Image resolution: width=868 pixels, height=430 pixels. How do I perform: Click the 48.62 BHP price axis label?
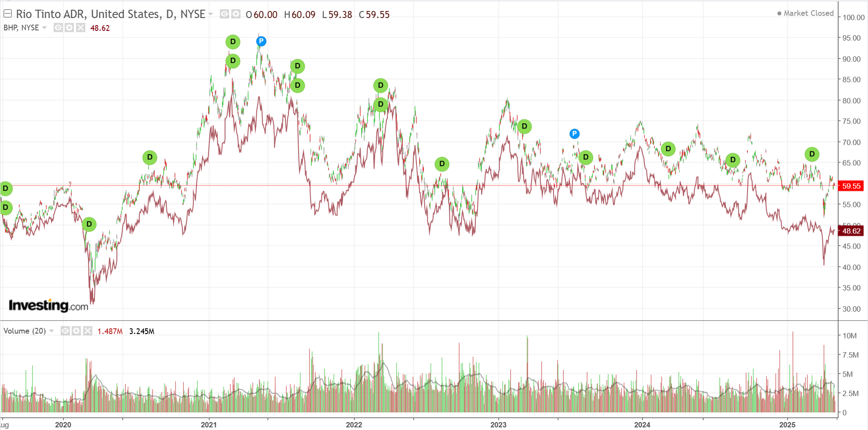click(851, 231)
